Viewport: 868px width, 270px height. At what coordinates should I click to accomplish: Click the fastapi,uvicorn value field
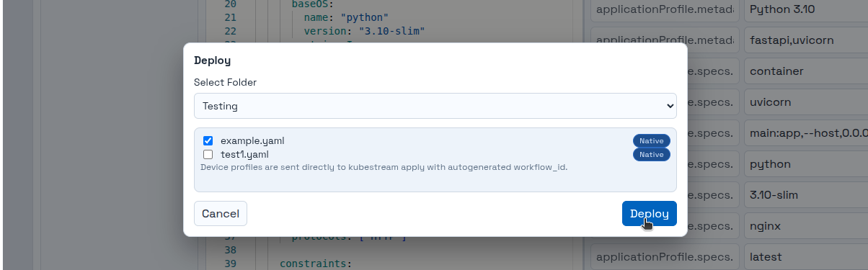(x=806, y=40)
